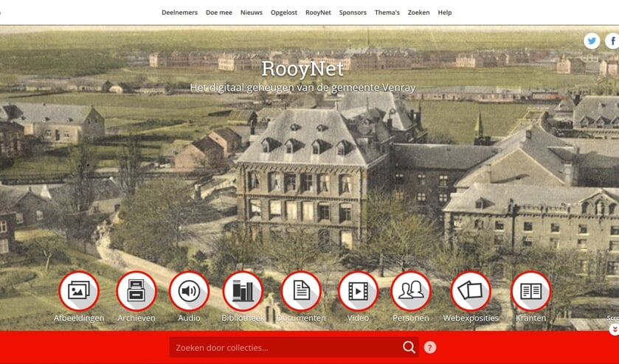Open the Bibliotheek books icon
The width and height of the screenshot is (619, 364).
[243, 292]
